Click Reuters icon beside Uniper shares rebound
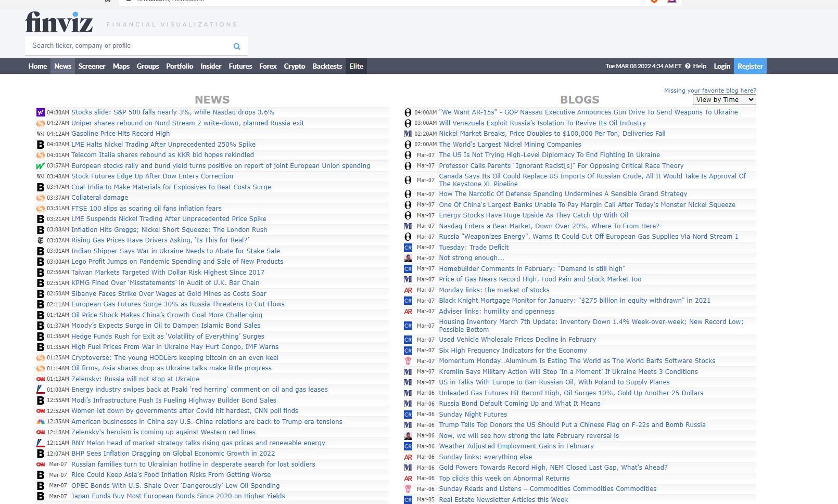The height and width of the screenshot is (504, 838). pyautogui.click(x=41, y=123)
